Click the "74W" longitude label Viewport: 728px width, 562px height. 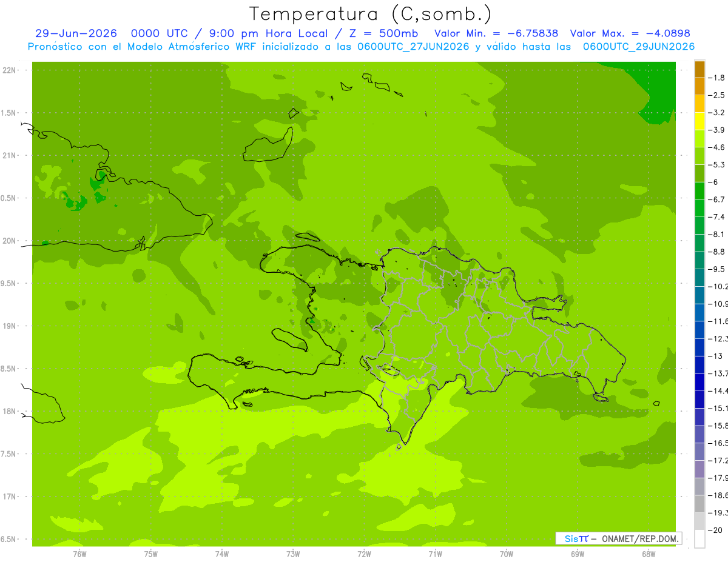[221, 554]
